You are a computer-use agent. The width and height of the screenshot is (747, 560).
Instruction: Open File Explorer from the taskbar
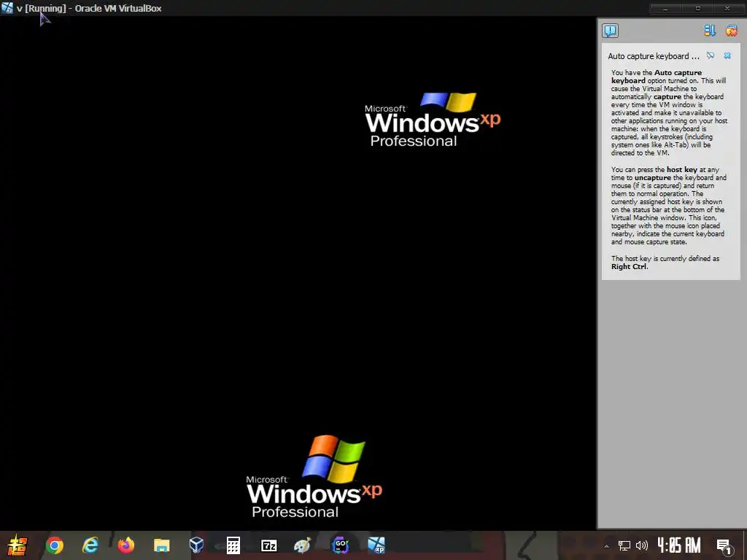[x=162, y=545]
